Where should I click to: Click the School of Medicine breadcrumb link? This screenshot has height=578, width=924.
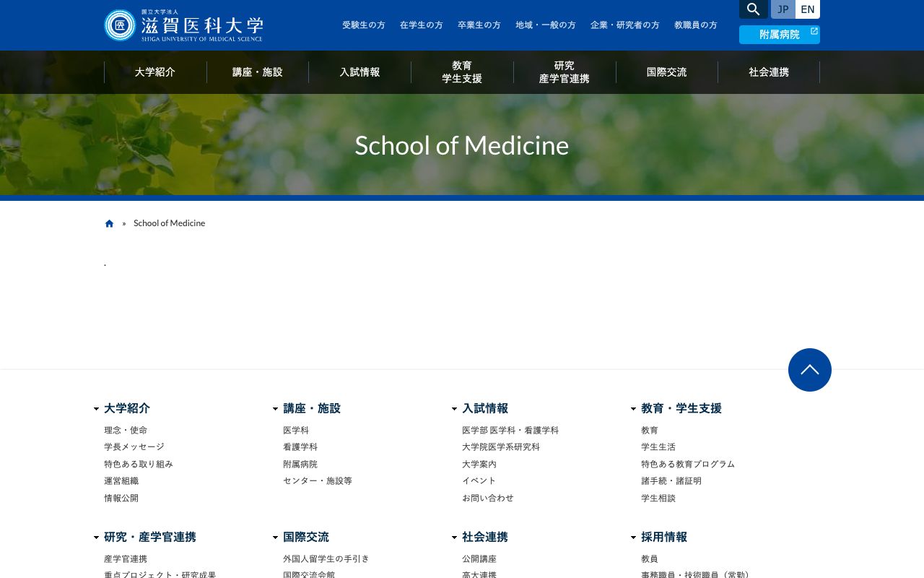coord(169,223)
